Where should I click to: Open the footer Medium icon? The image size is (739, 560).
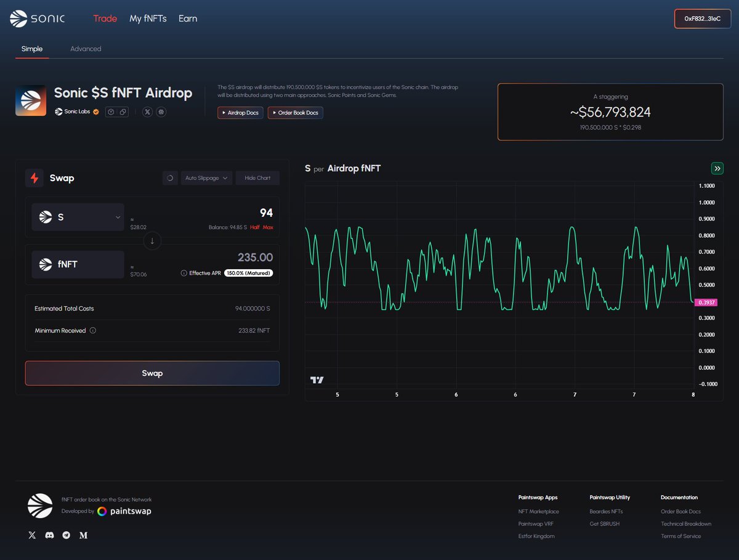84,535
